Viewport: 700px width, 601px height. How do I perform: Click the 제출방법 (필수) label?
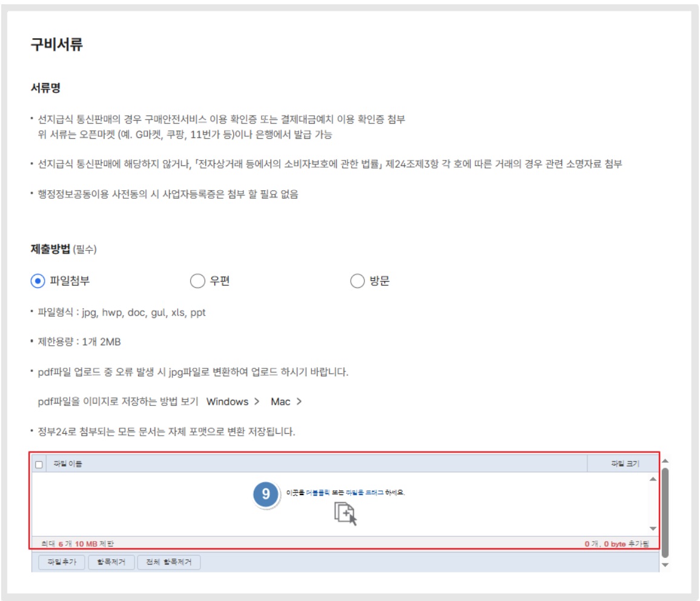pyautogui.click(x=64, y=249)
